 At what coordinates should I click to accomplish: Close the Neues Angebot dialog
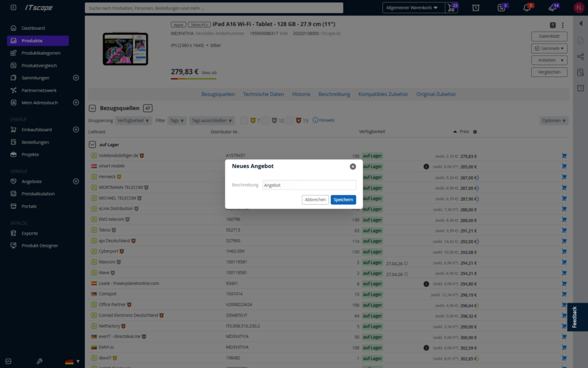(353, 166)
